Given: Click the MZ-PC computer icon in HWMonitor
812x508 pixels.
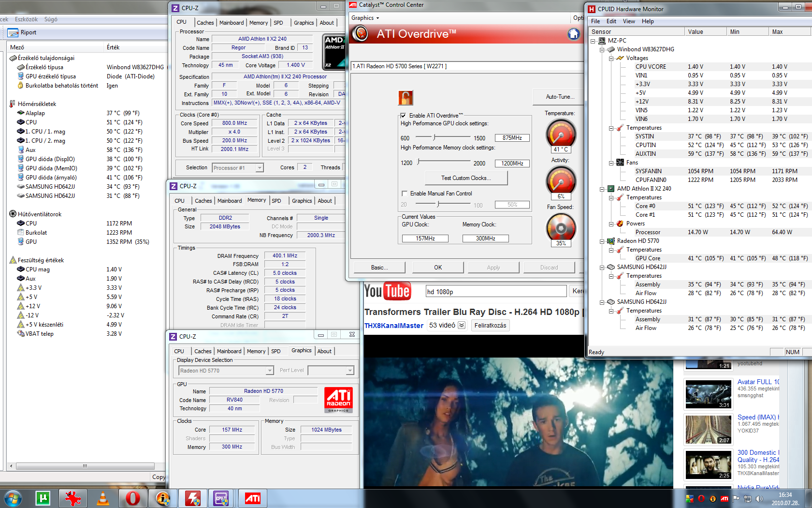Looking at the screenshot, I should [x=602, y=41].
